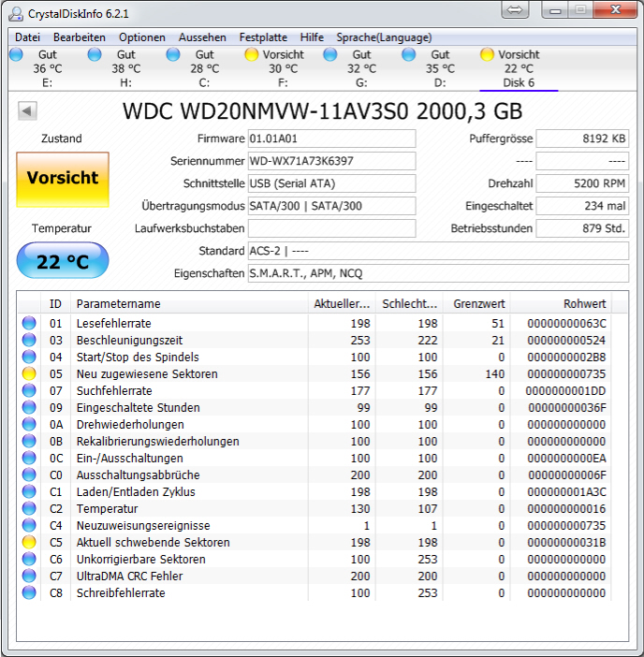Click the Eigenschaften field S.M.A.R.T., APM, NCQ
This screenshot has height=657, width=644.
tap(438, 273)
